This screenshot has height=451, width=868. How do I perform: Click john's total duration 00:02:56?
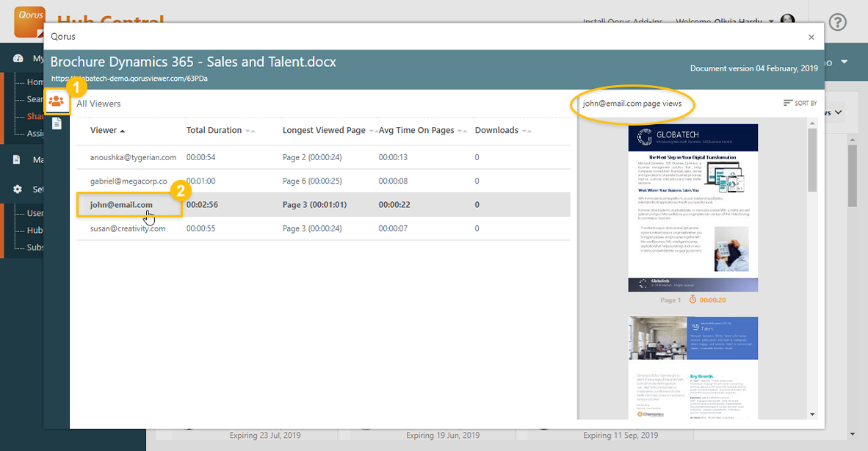202,205
